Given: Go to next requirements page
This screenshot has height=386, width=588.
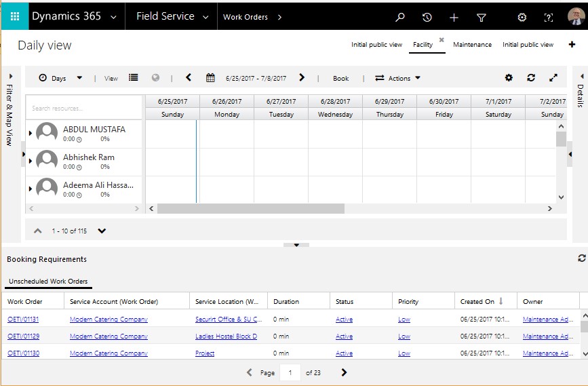Looking at the screenshot, I should pos(344,372).
